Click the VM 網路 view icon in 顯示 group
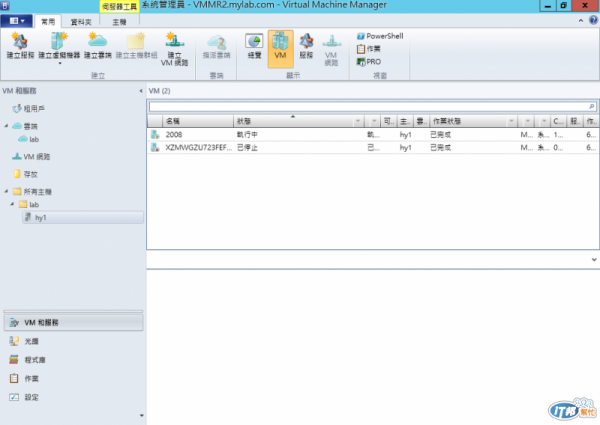 tap(331, 50)
